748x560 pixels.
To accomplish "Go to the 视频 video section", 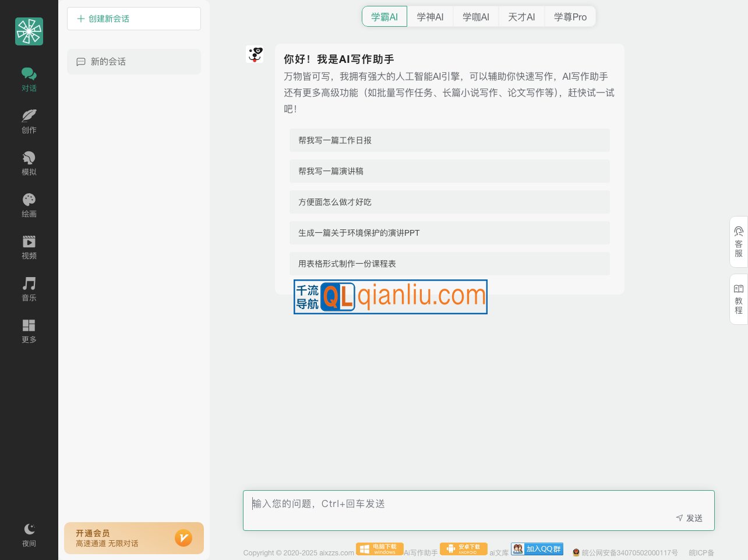I will click(29, 247).
